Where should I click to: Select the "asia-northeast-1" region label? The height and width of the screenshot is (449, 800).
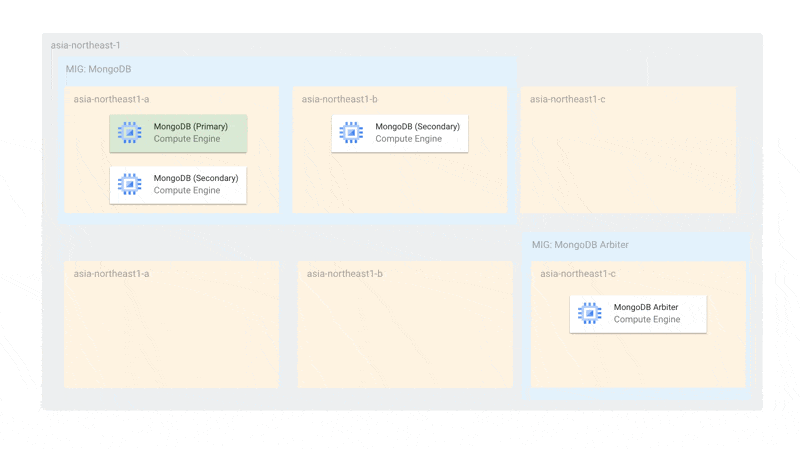[86, 45]
